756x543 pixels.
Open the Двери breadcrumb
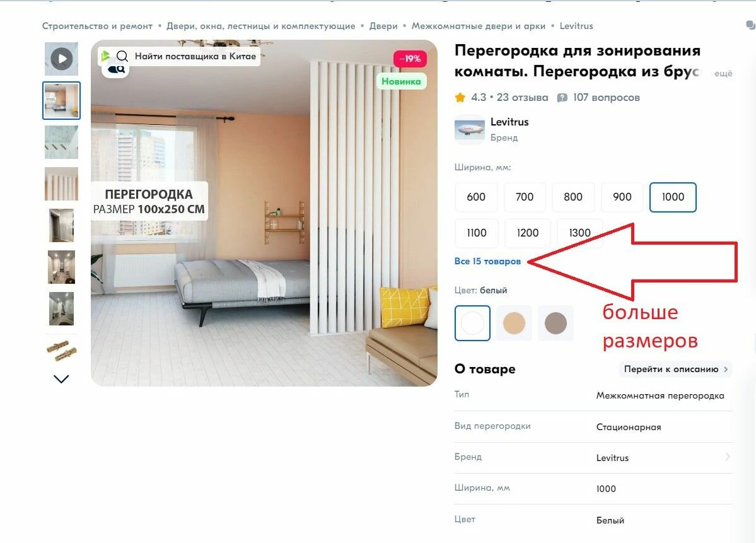[x=383, y=26]
